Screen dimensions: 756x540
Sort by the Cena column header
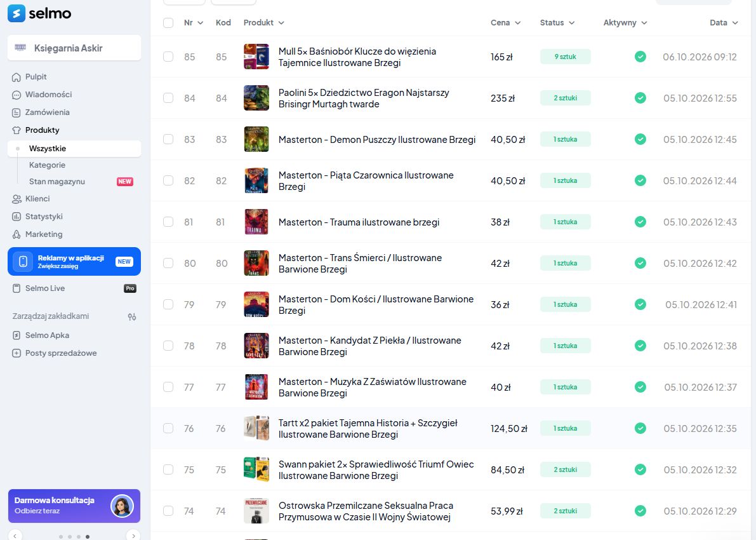pyautogui.click(x=505, y=23)
